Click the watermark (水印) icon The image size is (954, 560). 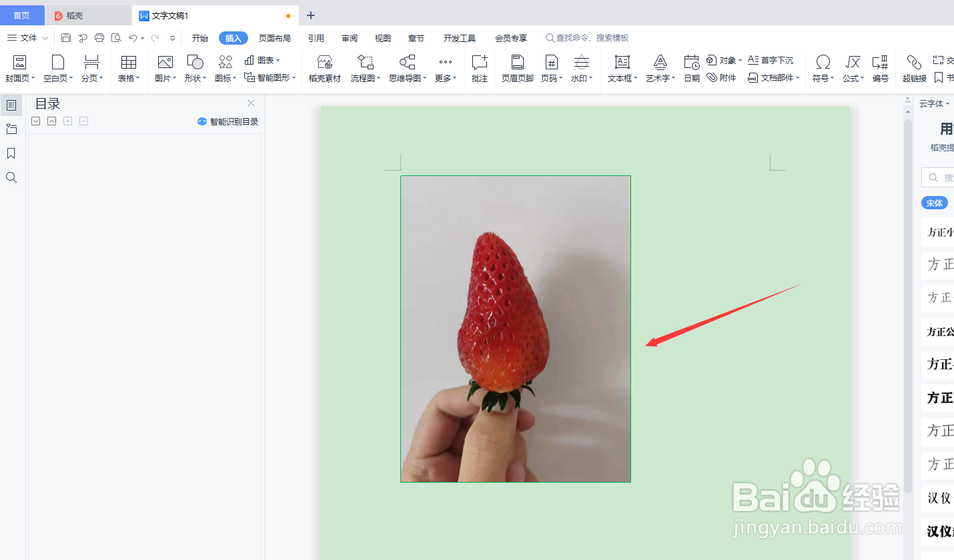582,63
